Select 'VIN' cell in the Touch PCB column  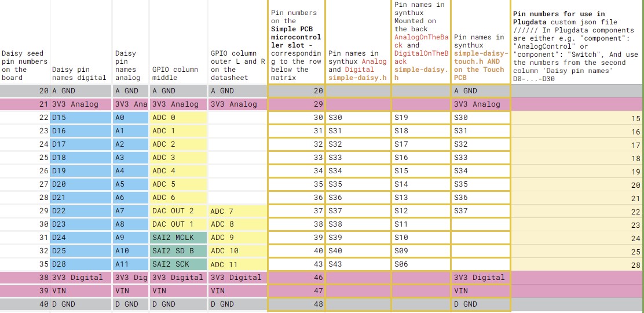point(481,291)
